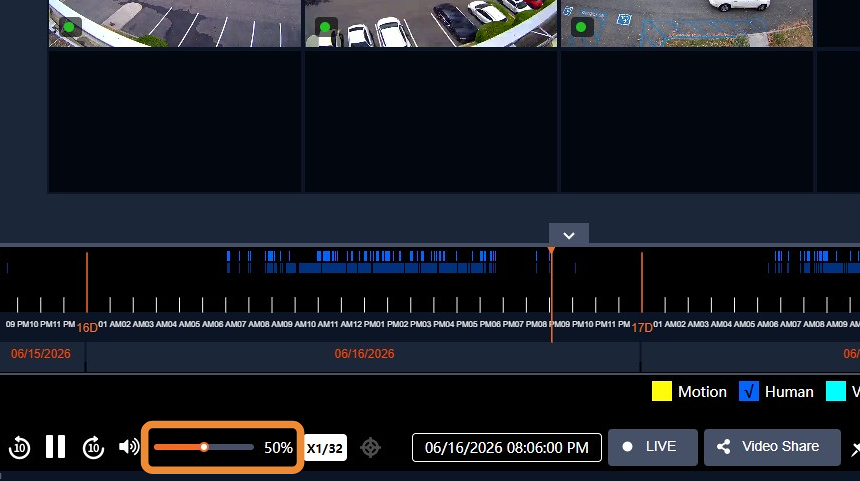Click the green status dot on second camera
Image resolution: width=860 pixels, height=481 pixels.
coord(325,27)
